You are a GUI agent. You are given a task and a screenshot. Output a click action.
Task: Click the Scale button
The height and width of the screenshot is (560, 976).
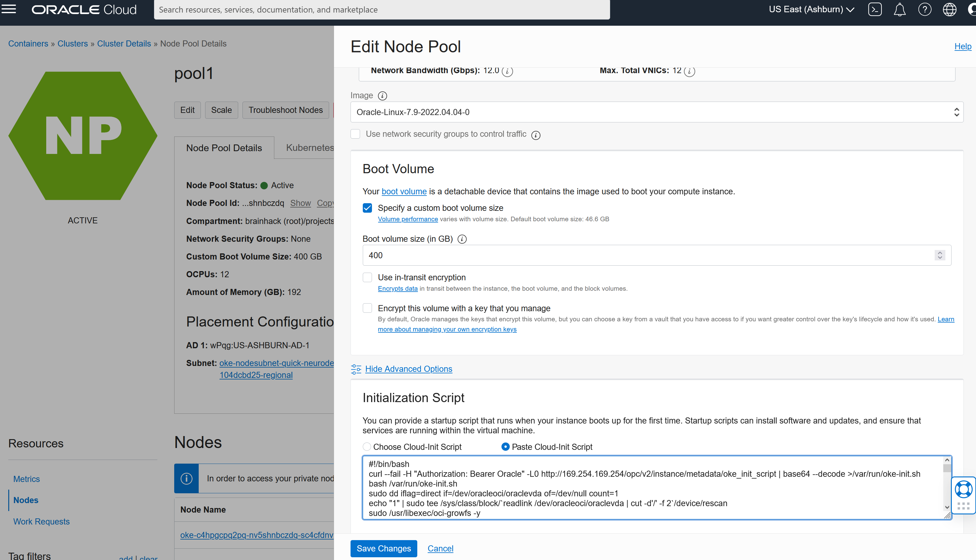coord(221,110)
